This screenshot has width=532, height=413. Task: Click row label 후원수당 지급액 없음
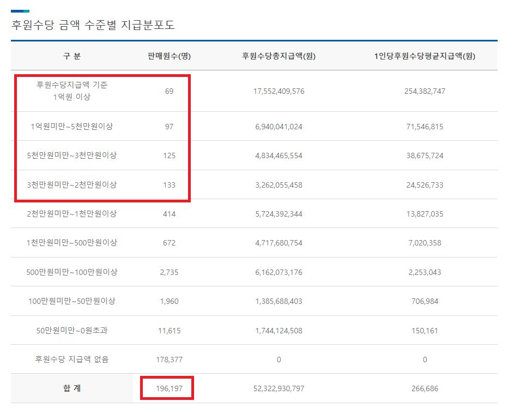pyautogui.click(x=72, y=359)
